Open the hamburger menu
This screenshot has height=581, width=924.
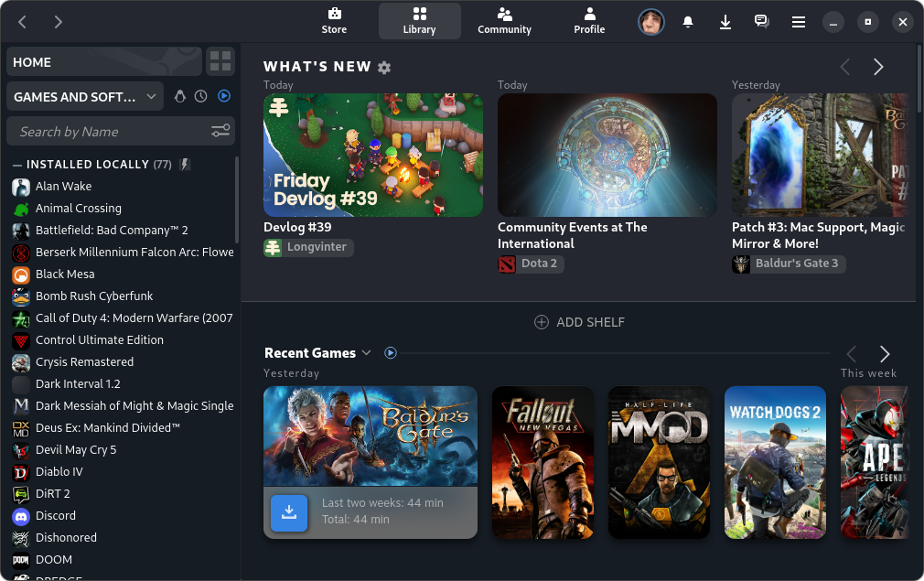pyautogui.click(x=799, y=22)
